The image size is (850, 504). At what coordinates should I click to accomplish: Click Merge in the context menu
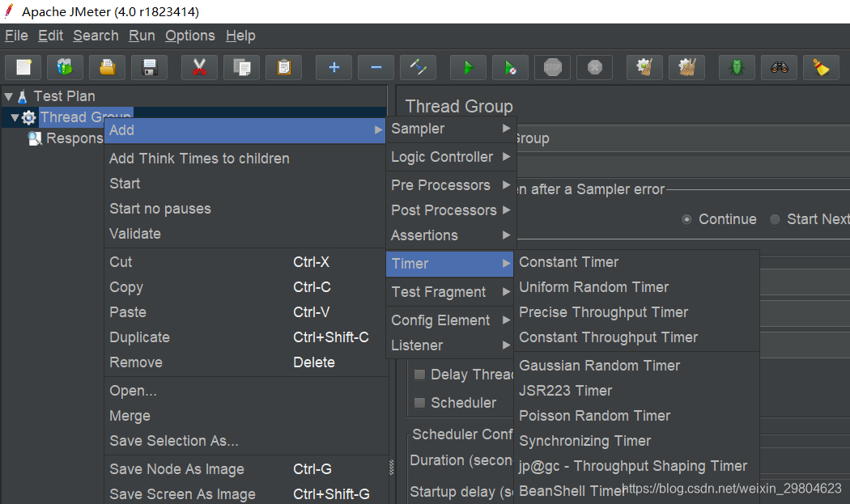point(245,416)
